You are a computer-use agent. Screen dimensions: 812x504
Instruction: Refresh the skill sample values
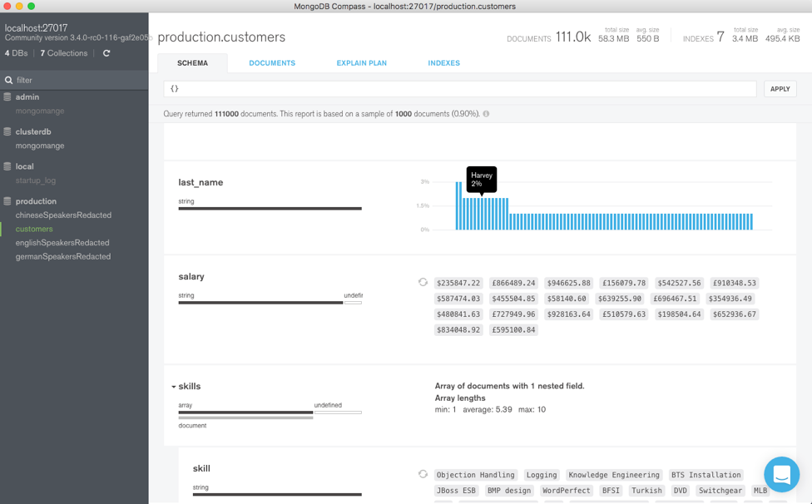tap(423, 474)
